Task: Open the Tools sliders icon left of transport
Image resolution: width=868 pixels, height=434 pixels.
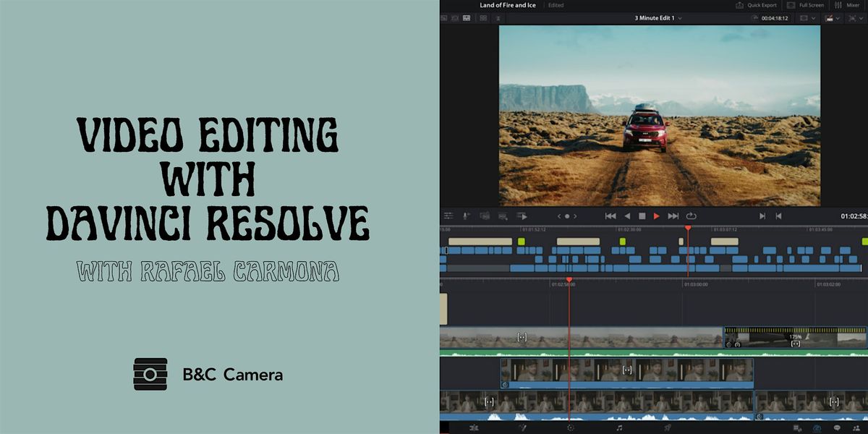Action: tap(448, 216)
